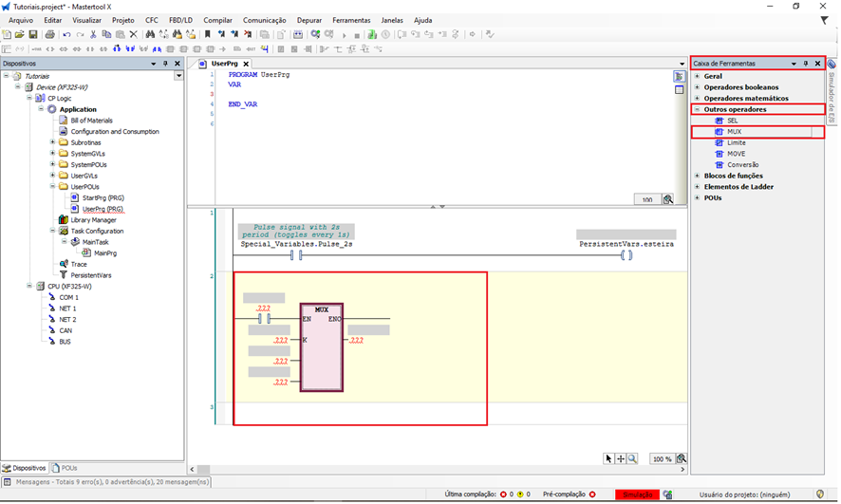Click the Undo arrow in the toolbar

(x=65, y=34)
